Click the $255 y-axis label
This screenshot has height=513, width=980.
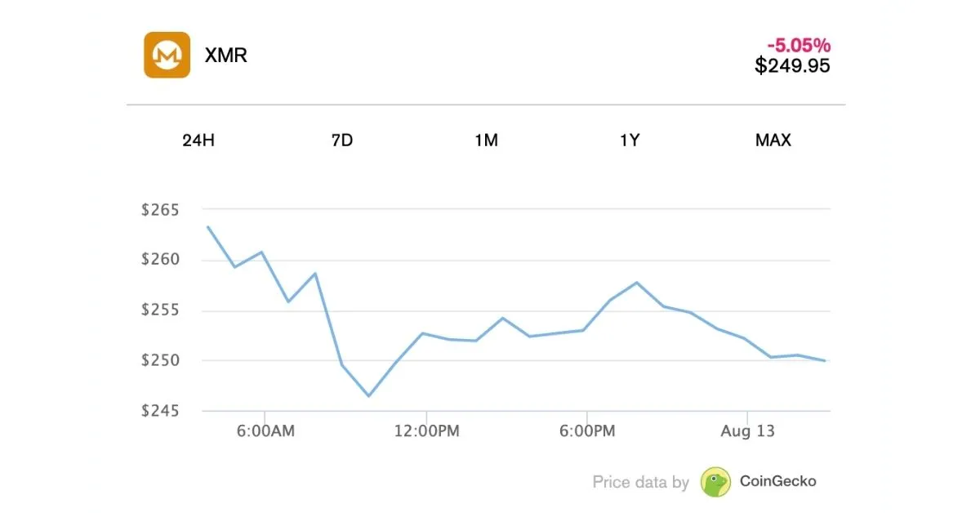click(160, 310)
